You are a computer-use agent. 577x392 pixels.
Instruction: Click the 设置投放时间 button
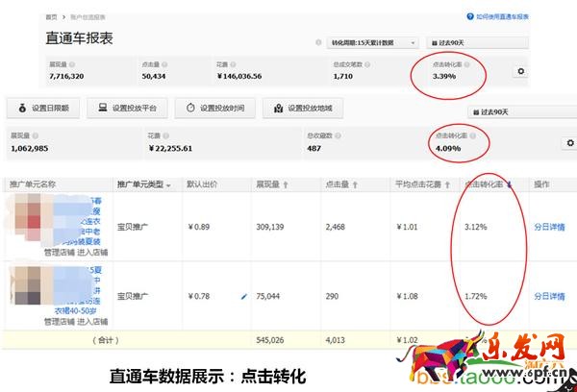click(x=215, y=108)
